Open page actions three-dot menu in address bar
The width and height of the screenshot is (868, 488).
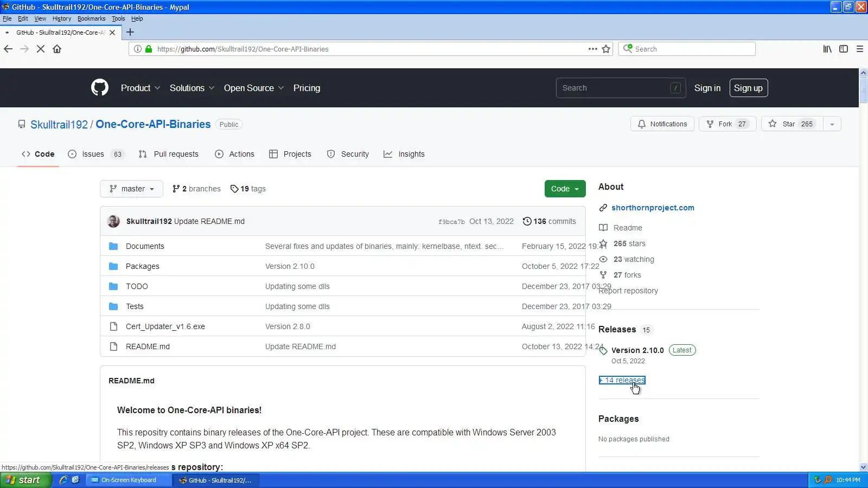click(x=593, y=49)
